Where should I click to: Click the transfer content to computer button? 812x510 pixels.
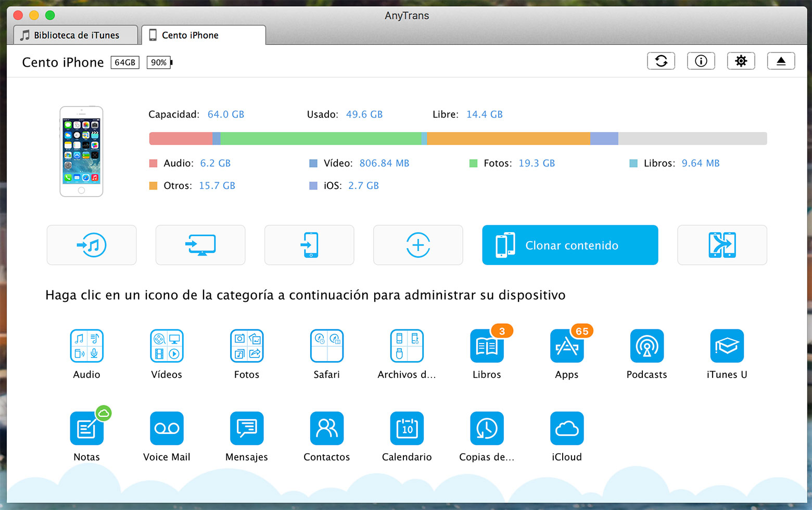200,245
